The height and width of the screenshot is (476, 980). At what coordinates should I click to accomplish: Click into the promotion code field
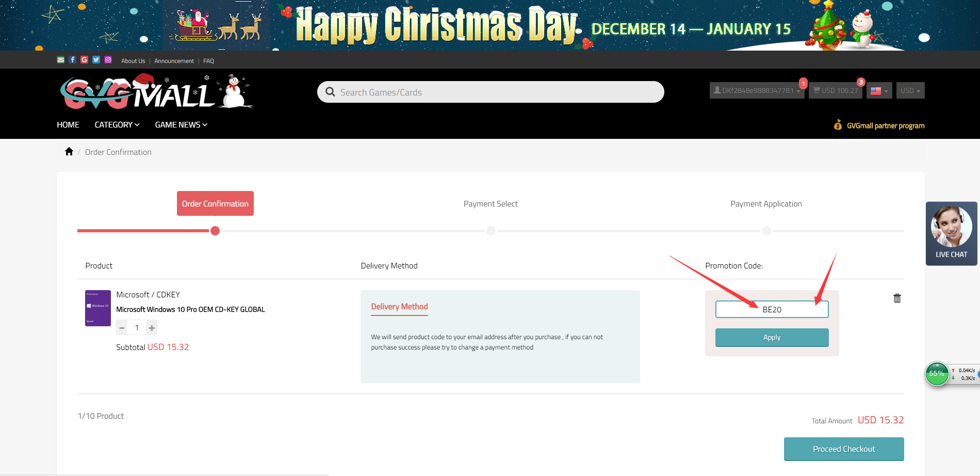(772, 309)
